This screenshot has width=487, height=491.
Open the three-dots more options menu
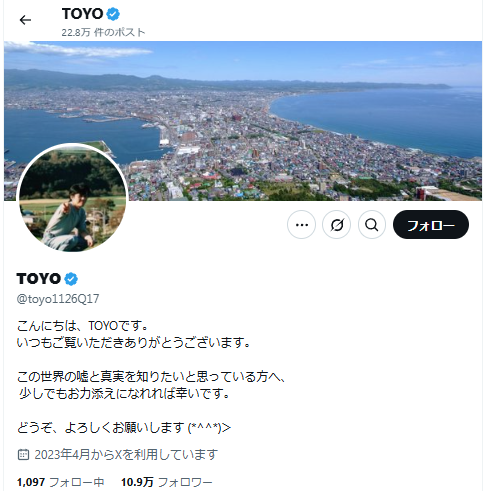(x=302, y=225)
